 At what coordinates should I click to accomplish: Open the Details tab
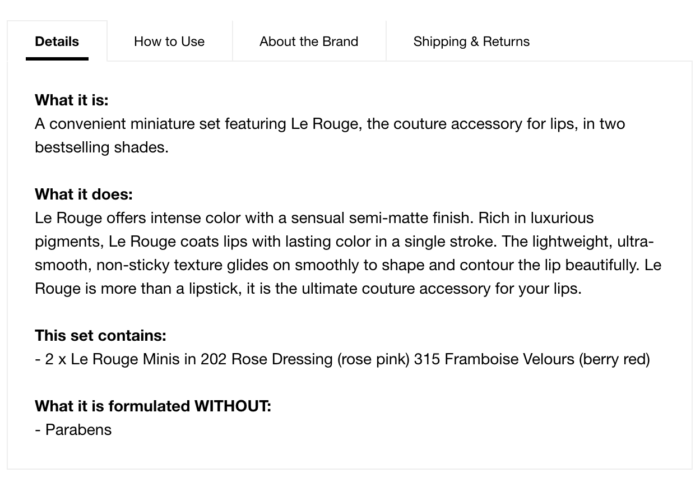click(x=56, y=41)
